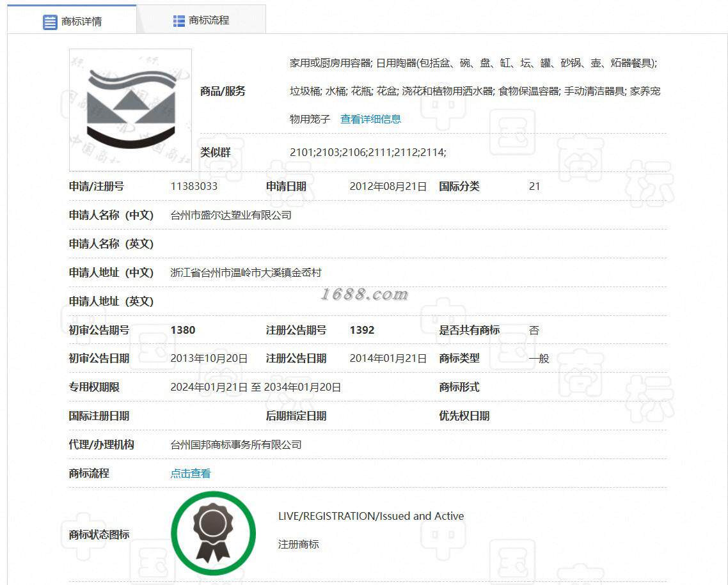Click the 商标流程 tab list icon
Viewport: 728px width, 585px height.
point(178,21)
